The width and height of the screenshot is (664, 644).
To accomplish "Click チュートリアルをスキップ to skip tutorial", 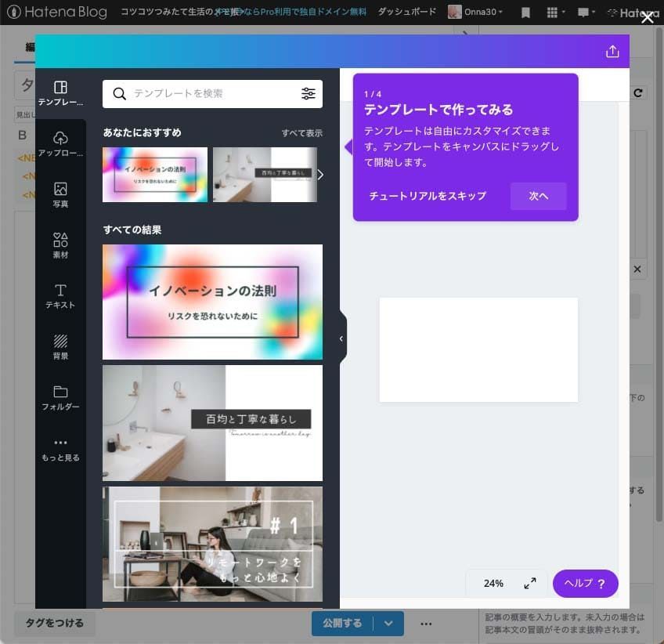I will tap(428, 196).
